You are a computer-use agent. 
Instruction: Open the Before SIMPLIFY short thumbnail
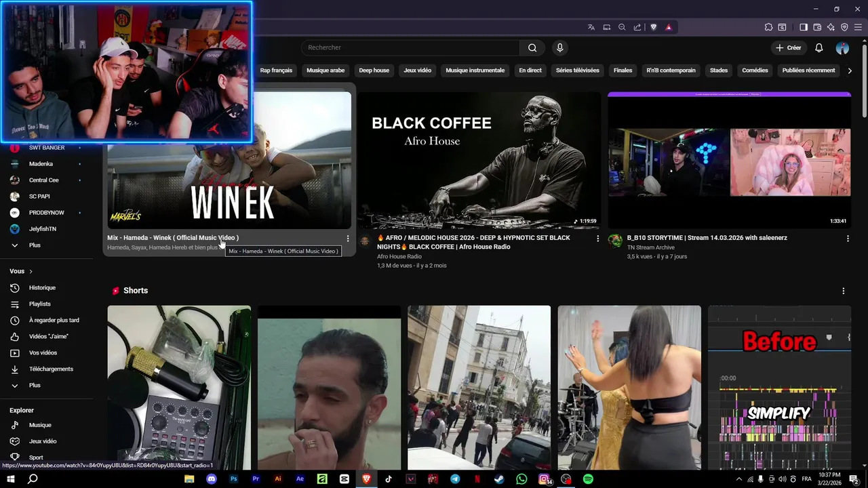coord(779,388)
